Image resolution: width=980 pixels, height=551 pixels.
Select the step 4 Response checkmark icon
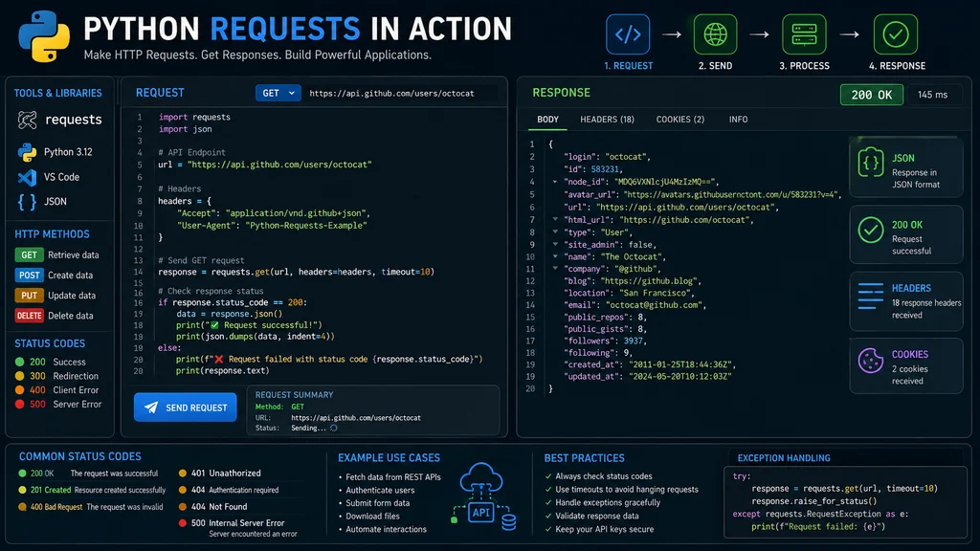(x=896, y=34)
